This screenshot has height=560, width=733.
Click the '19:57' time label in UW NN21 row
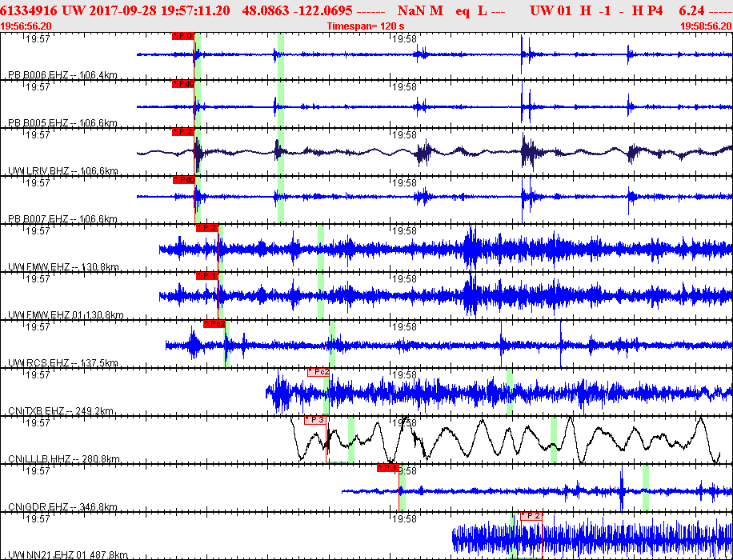pyautogui.click(x=38, y=519)
